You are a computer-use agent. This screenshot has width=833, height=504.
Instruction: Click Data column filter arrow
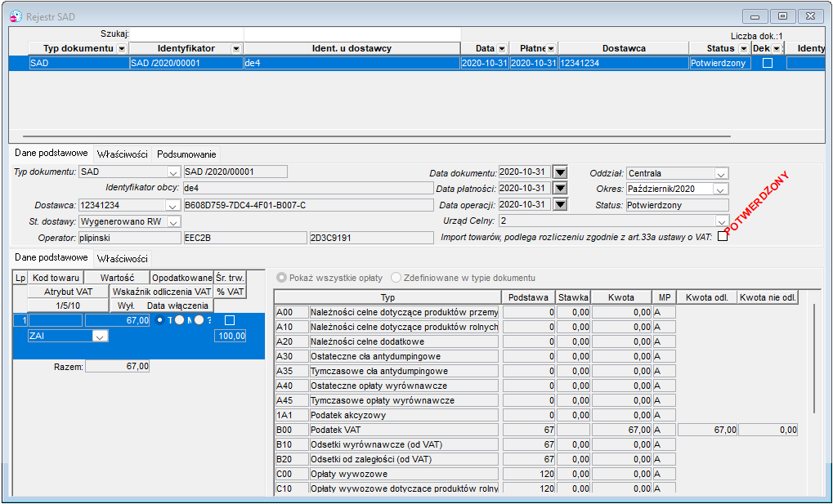(501, 49)
